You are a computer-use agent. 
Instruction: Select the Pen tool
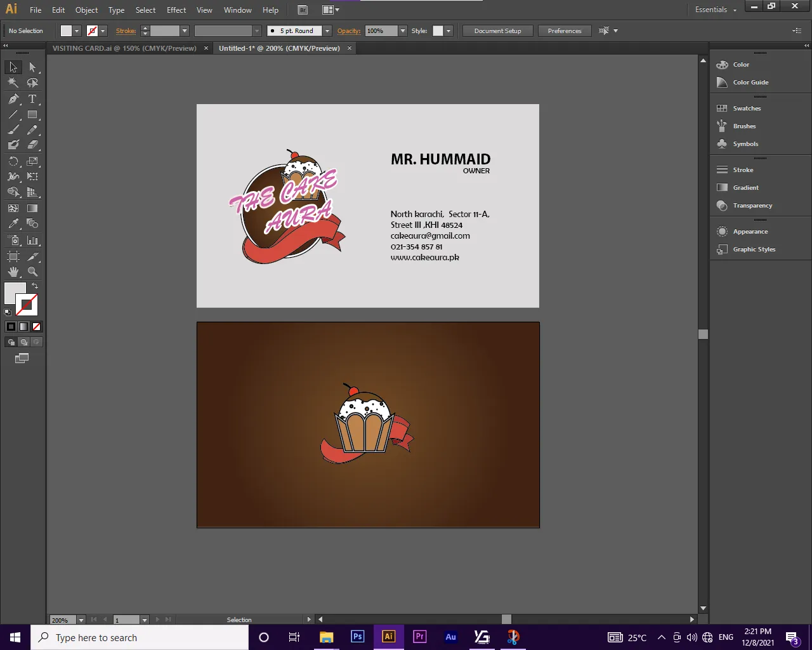pyautogui.click(x=13, y=99)
